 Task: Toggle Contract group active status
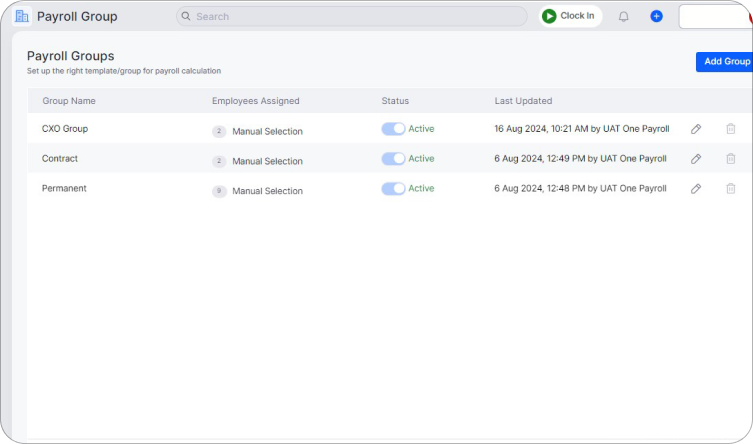click(393, 158)
